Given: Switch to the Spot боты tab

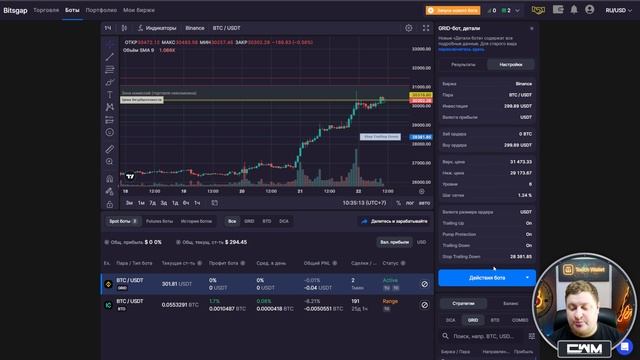Looking at the screenshot, I should click(x=123, y=221).
